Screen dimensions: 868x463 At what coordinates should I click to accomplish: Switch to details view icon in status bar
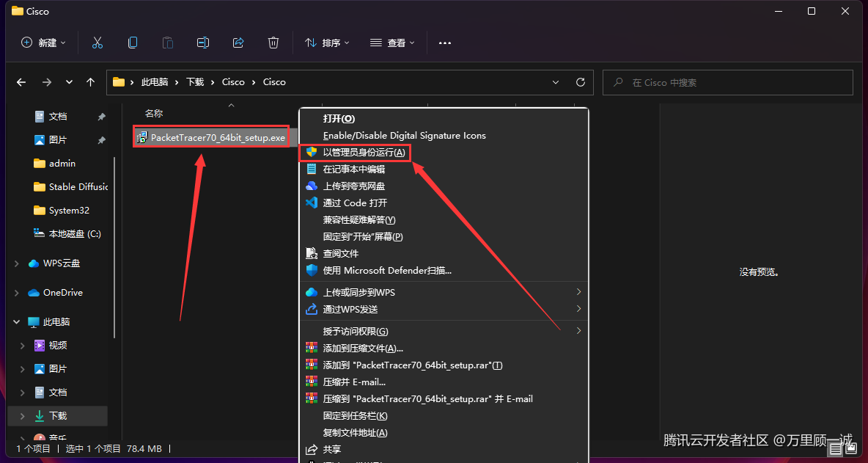[x=836, y=448]
